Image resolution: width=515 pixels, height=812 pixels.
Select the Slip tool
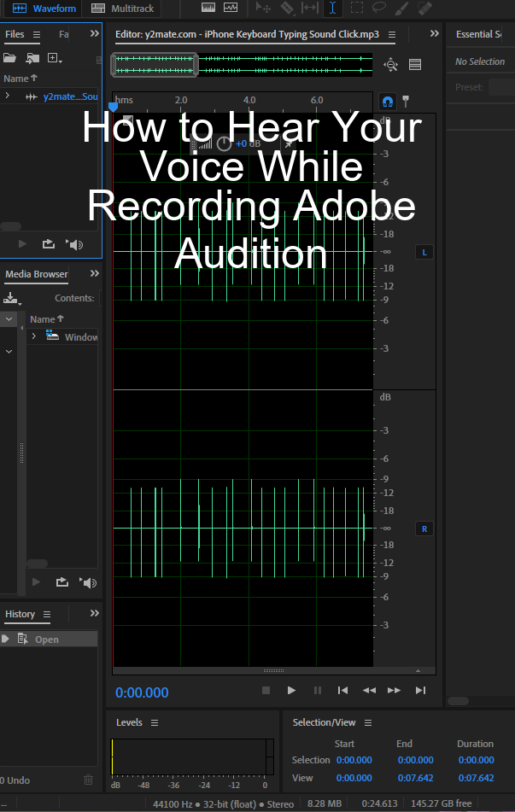(310, 8)
